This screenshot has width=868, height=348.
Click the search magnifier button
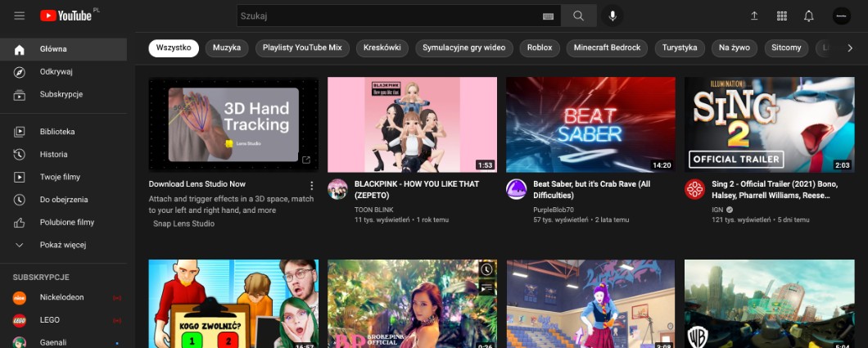[579, 16]
